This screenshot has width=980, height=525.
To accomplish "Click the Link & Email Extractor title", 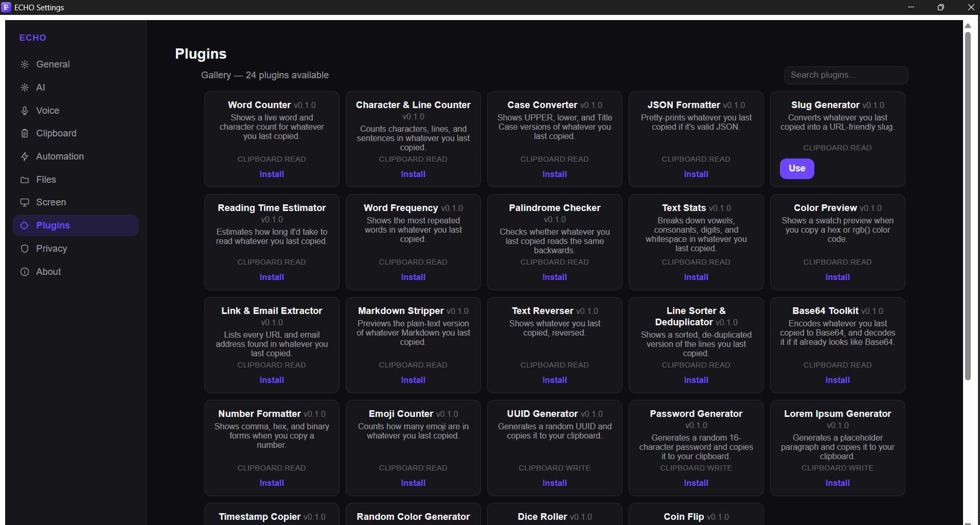I will tap(272, 311).
